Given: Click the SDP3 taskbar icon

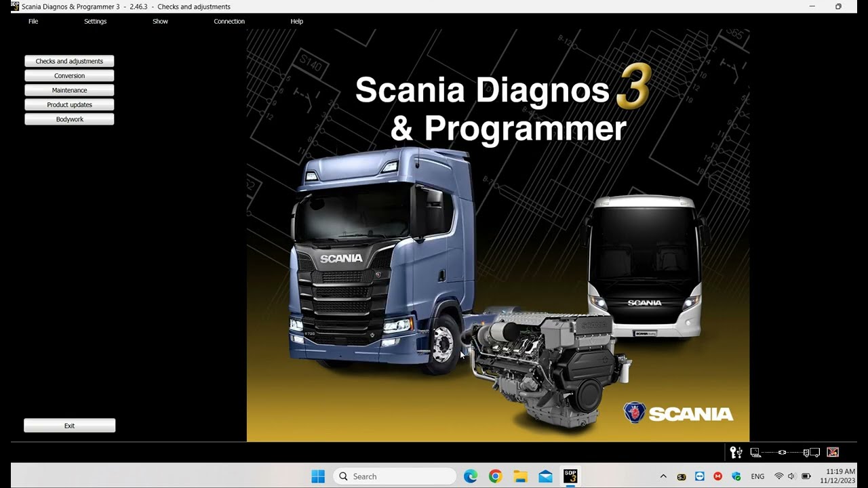Looking at the screenshot, I should (x=570, y=476).
